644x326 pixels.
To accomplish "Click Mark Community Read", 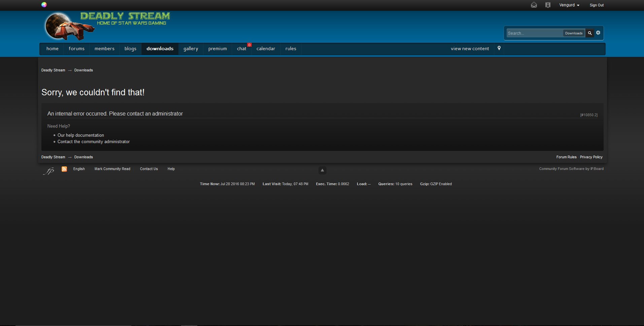I will click(112, 169).
